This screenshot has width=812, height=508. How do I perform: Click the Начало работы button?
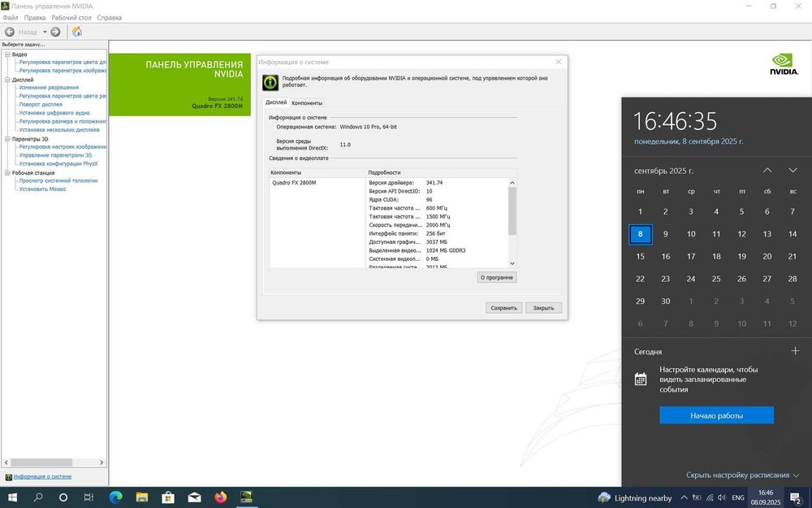(x=716, y=415)
